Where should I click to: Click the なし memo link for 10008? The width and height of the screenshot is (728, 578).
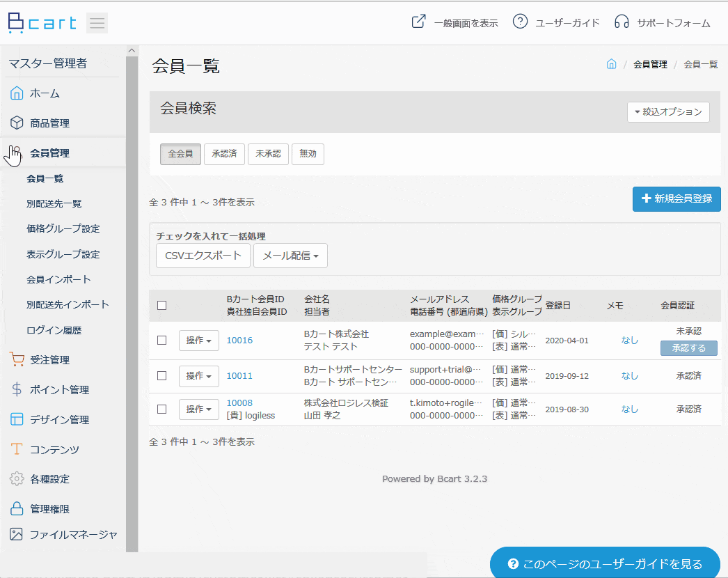pyautogui.click(x=630, y=409)
